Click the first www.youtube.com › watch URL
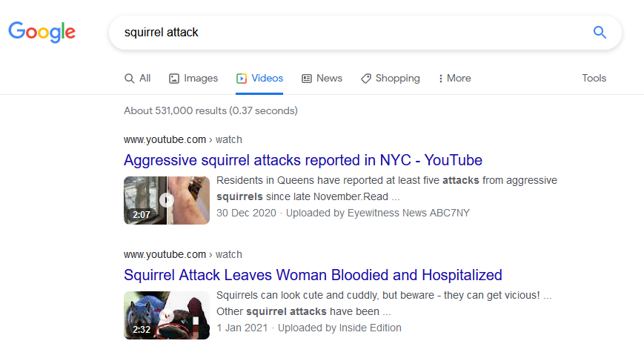 pyautogui.click(x=183, y=139)
